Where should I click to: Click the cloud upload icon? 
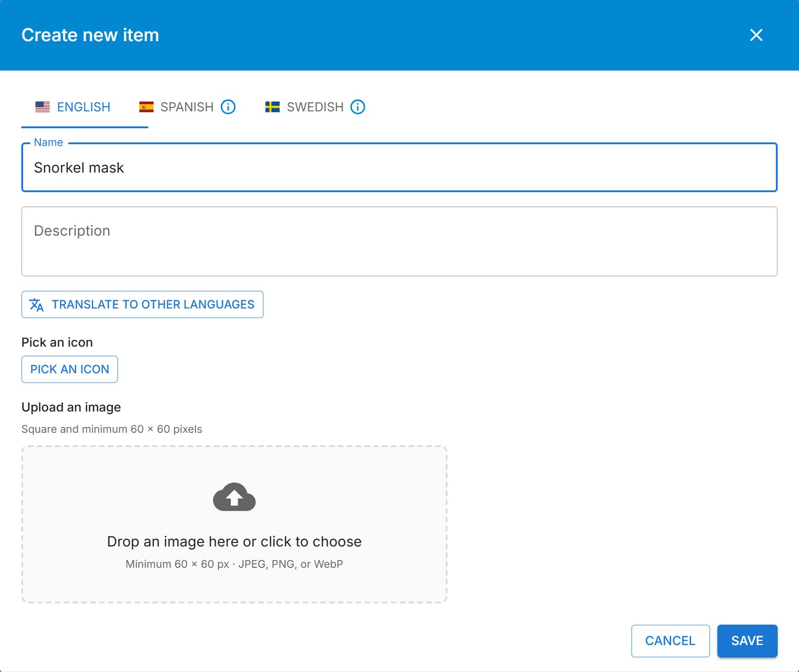point(234,497)
